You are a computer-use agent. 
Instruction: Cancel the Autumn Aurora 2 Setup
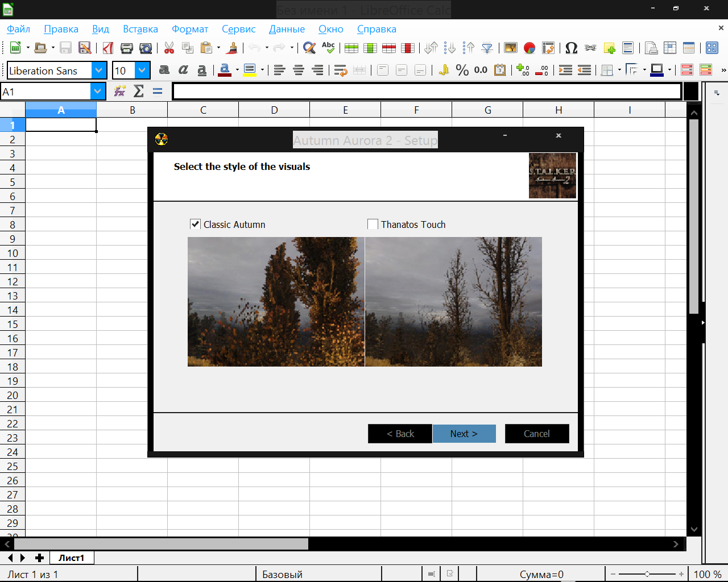537,434
